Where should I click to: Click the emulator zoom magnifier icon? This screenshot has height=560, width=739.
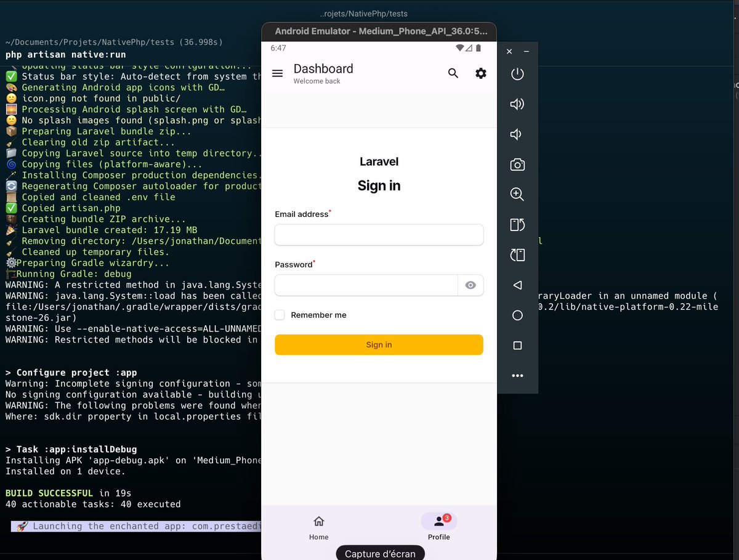tap(517, 195)
